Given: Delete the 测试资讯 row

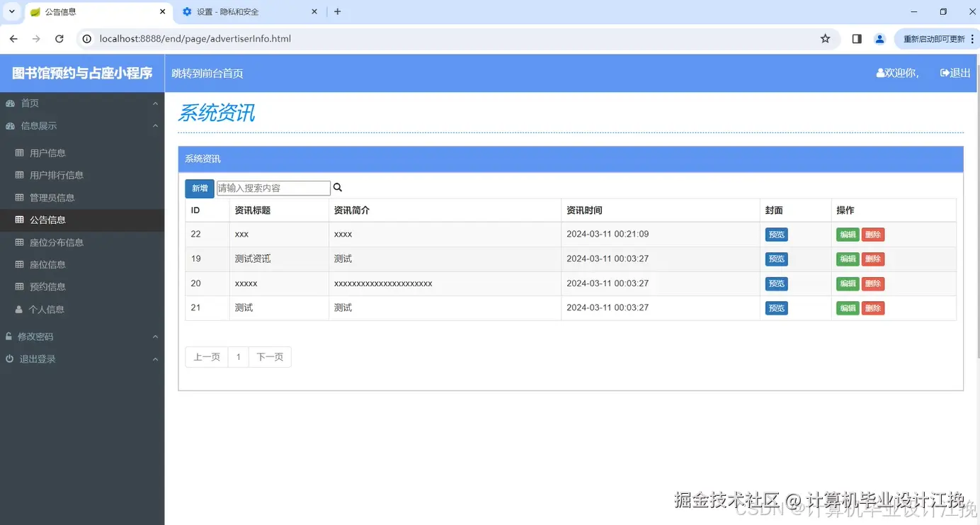Looking at the screenshot, I should pos(873,259).
